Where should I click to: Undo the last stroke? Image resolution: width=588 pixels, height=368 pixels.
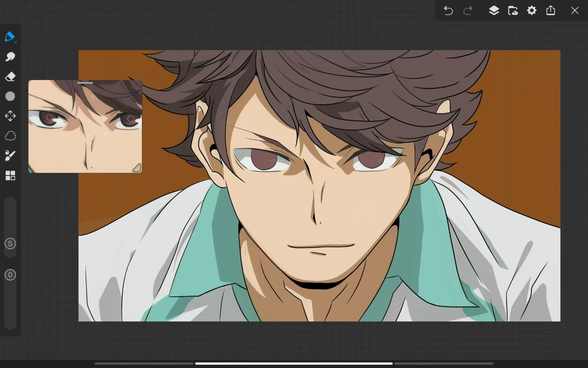coord(448,11)
